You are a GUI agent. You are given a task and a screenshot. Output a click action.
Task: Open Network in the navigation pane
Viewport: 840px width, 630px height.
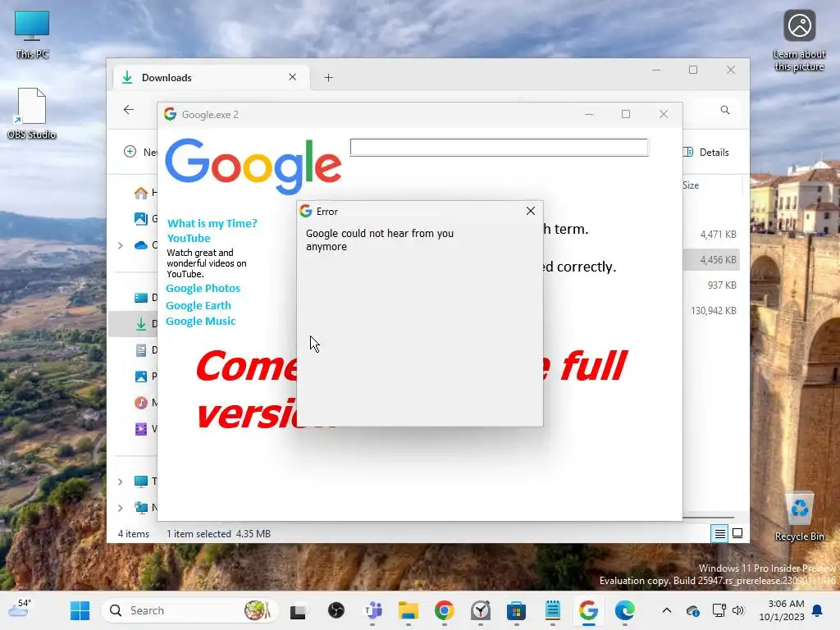[145, 507]
